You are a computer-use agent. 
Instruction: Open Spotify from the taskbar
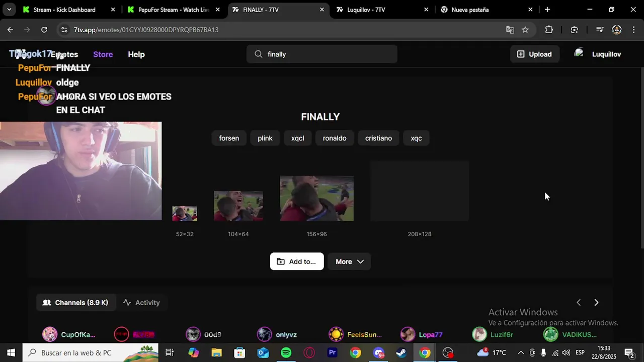[286, 353]
